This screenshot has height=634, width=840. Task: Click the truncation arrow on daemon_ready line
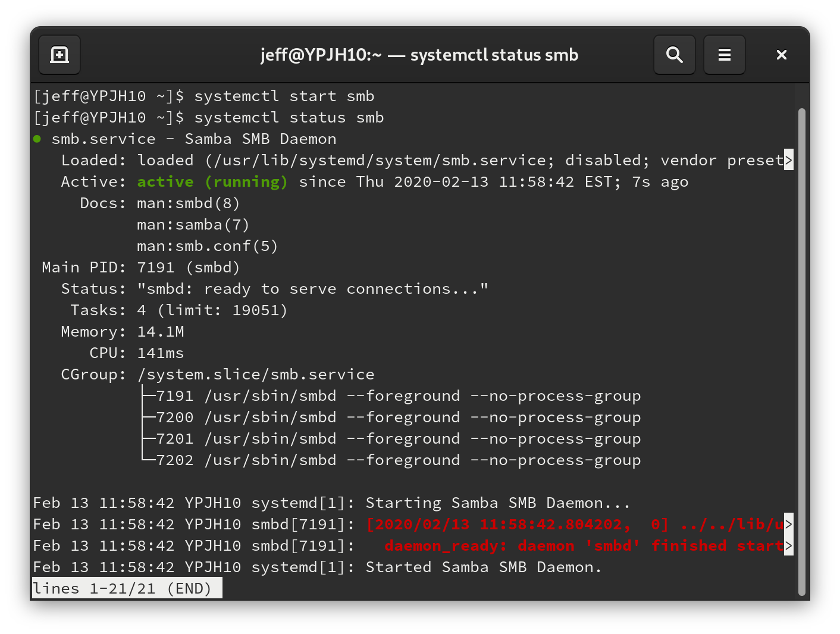pyautogui.click(x=788, y=545)
